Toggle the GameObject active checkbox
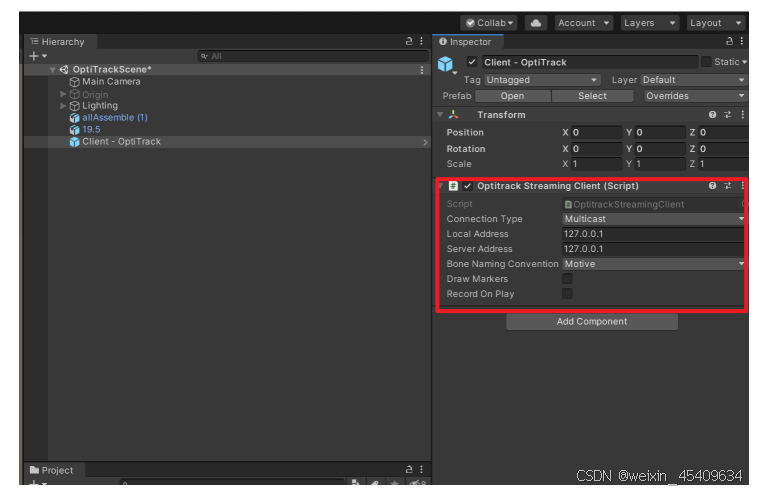This screenshot has height=490, width=757. [472, 62]
